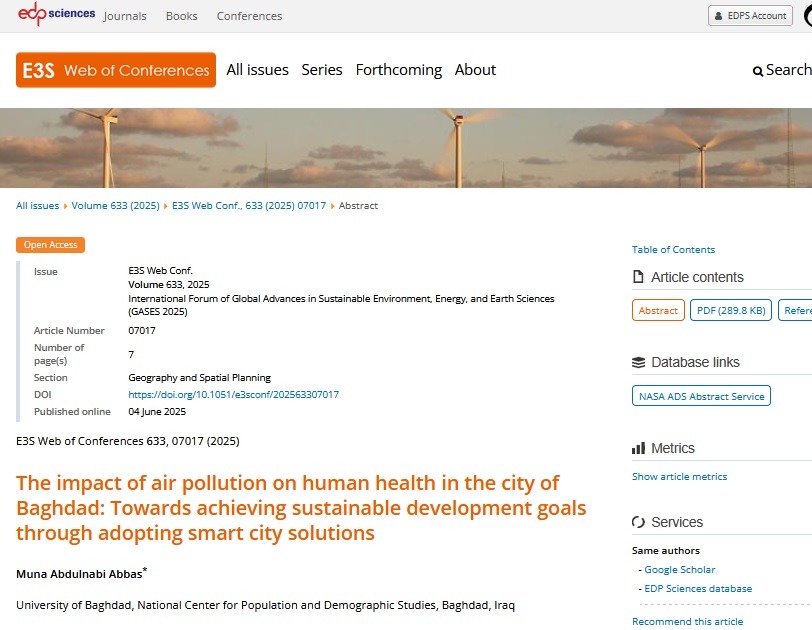812x630 pixels.
Task: Open the Journals menu
Action: 125,16
